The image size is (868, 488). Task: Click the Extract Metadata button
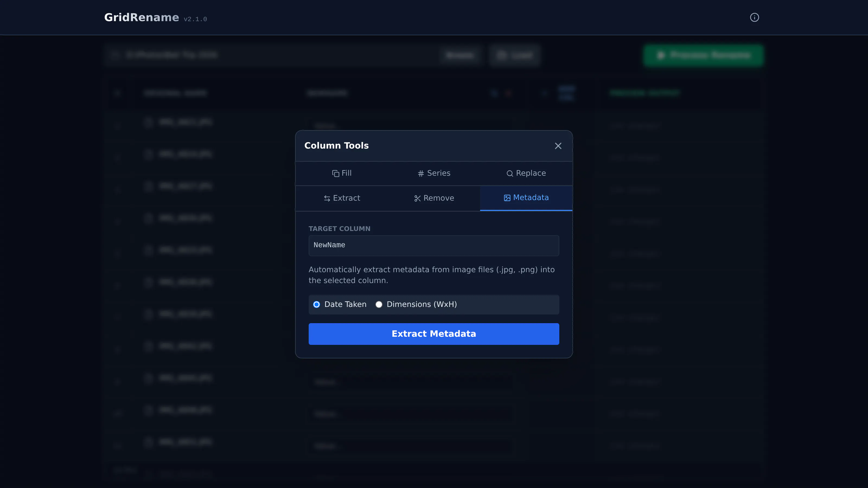point(434,334)
